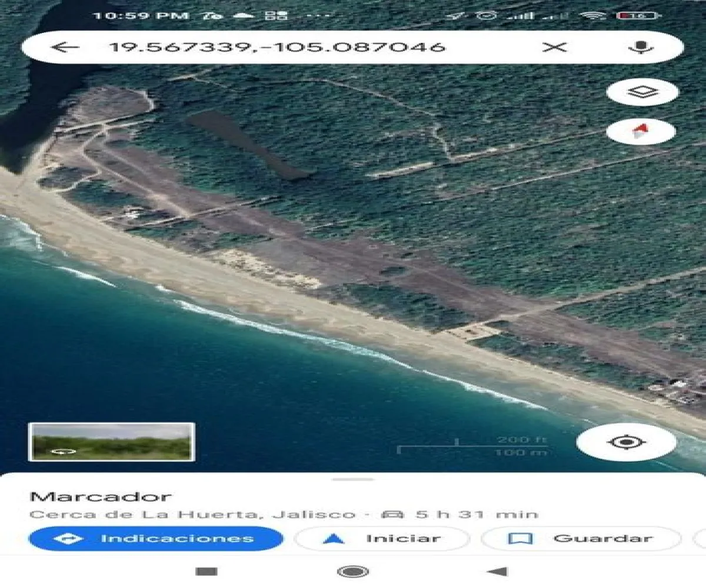Tap the Cerca de La Huerta, Jalisco subtitle
Viewport: 706px width, 588px height.
click(192, 514)
